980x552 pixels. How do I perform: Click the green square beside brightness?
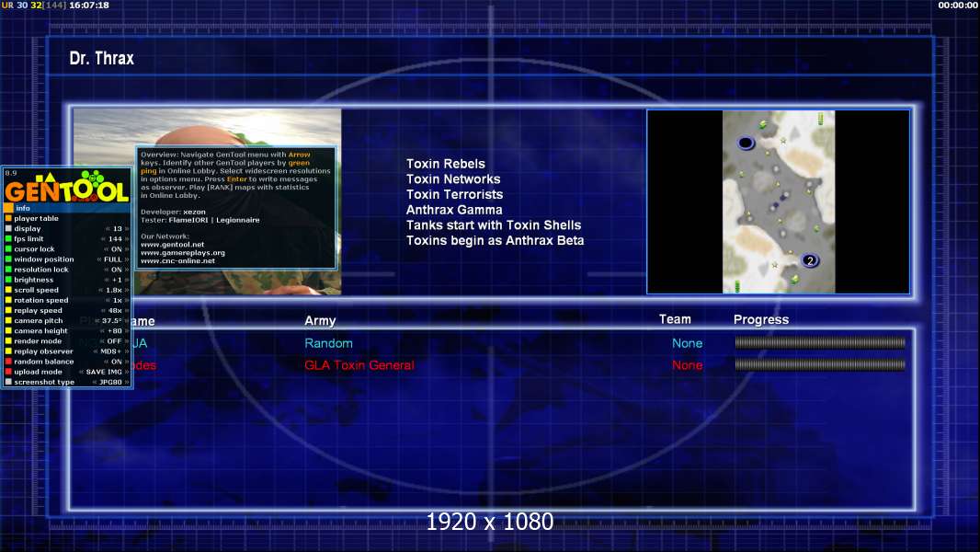tap(8, 280)
